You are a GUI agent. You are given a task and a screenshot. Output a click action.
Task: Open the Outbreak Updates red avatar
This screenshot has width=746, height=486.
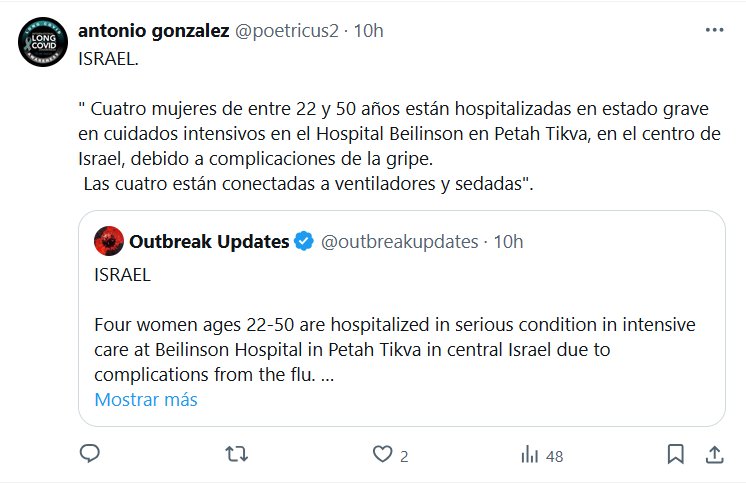point(109,241)
